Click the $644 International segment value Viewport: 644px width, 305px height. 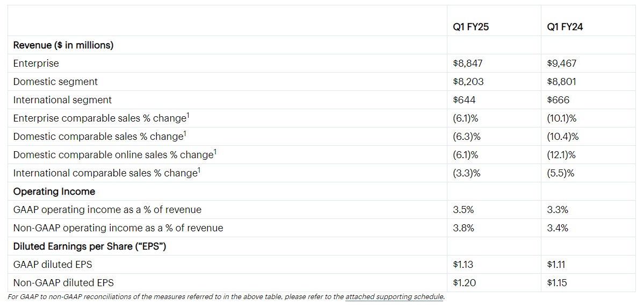click(464, 100)
